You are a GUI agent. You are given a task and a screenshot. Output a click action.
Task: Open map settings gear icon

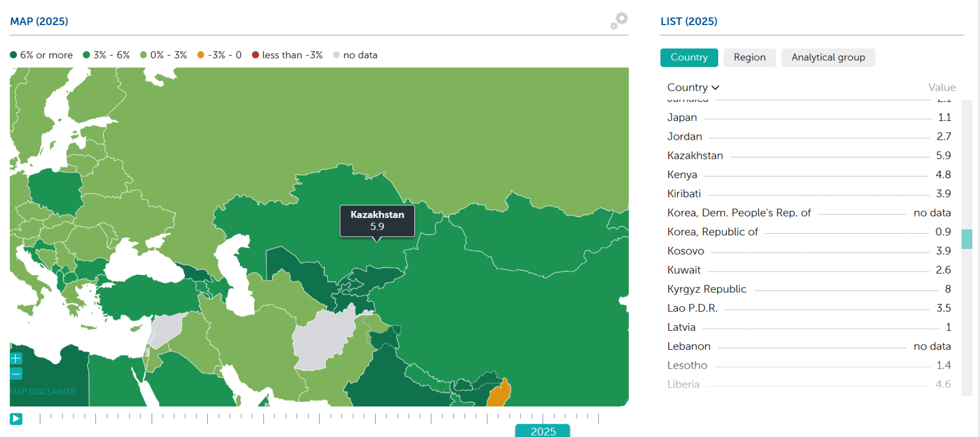[619, 21]
